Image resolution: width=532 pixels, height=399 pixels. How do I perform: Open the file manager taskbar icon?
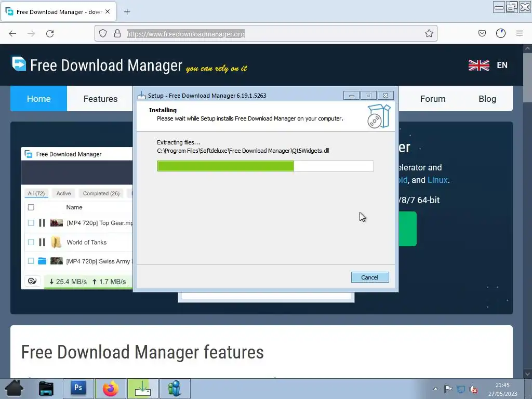click(46, 389)
